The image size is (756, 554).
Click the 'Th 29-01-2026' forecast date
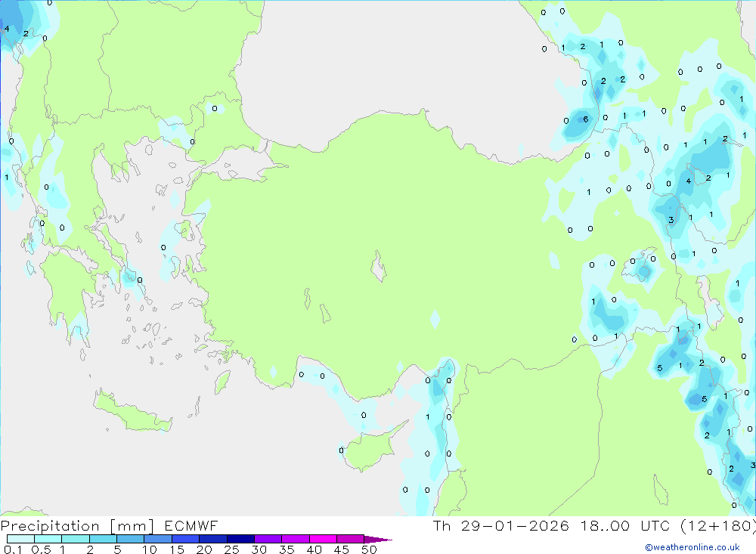(501, 525)
